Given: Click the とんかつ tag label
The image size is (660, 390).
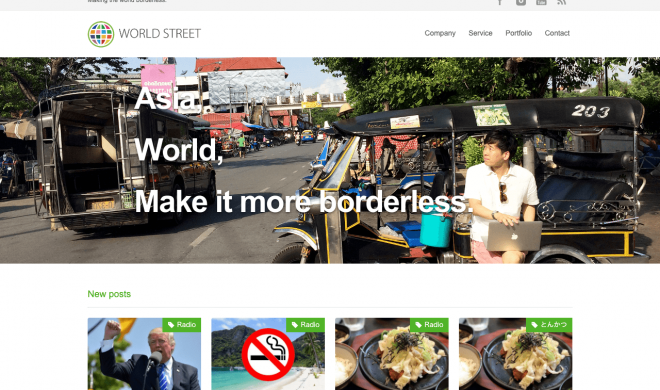Looking at the screenshot, I should pos(549,325).
